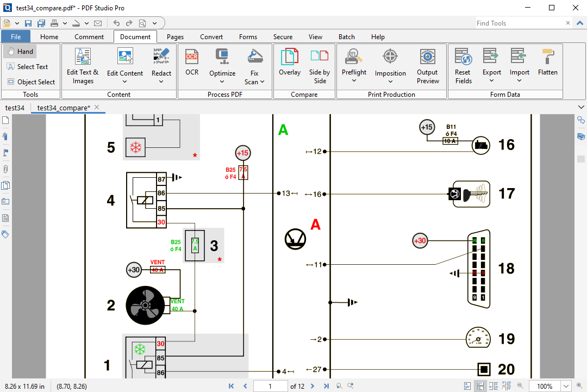The height and width of the screenshot is (392, 587).
Task: Go to the next page
Action: click(x=313, y=386)
